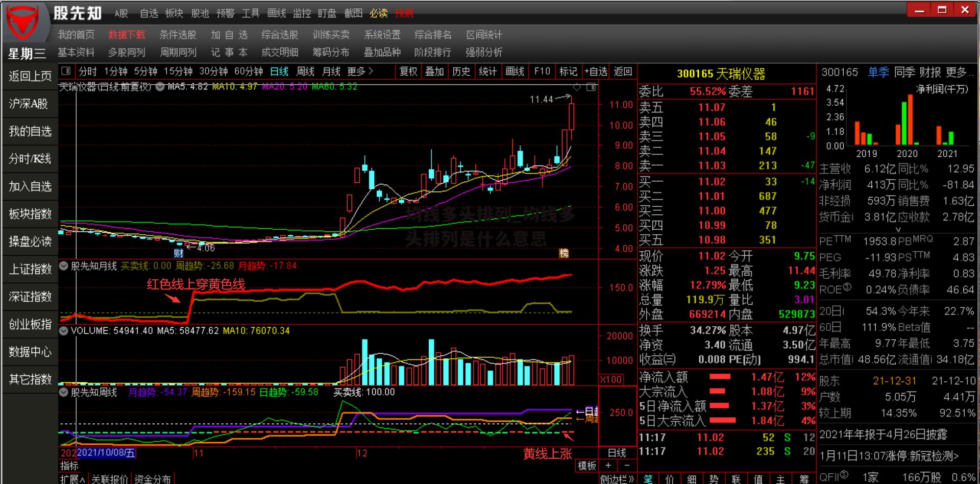Select the 月线 monthly period
Image resolution: width=980 pixels, height=484 pixels.
click(331, 71)
